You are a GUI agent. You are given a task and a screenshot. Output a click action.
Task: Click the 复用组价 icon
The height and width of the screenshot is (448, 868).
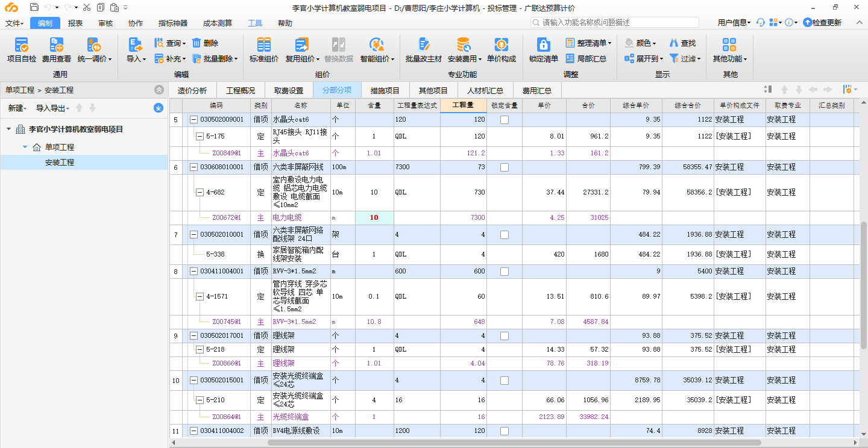(x=301, y=45)
